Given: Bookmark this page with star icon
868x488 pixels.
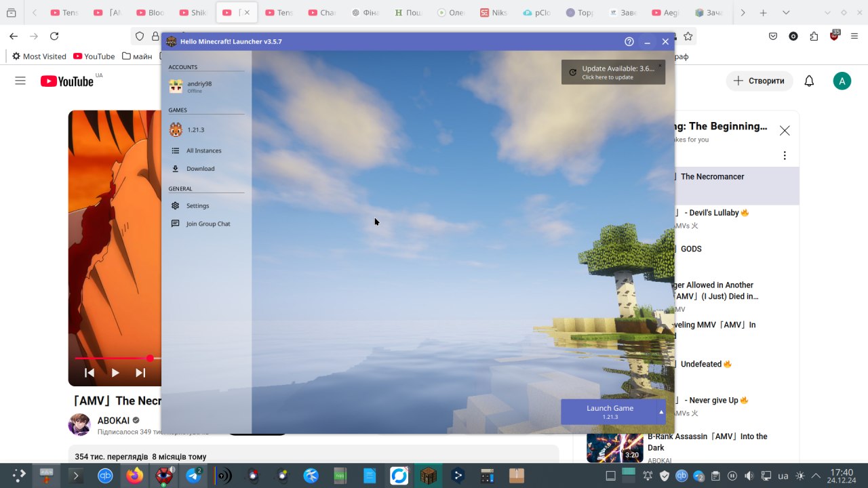Looking at the screenshot, I should [x=688, y=36].
